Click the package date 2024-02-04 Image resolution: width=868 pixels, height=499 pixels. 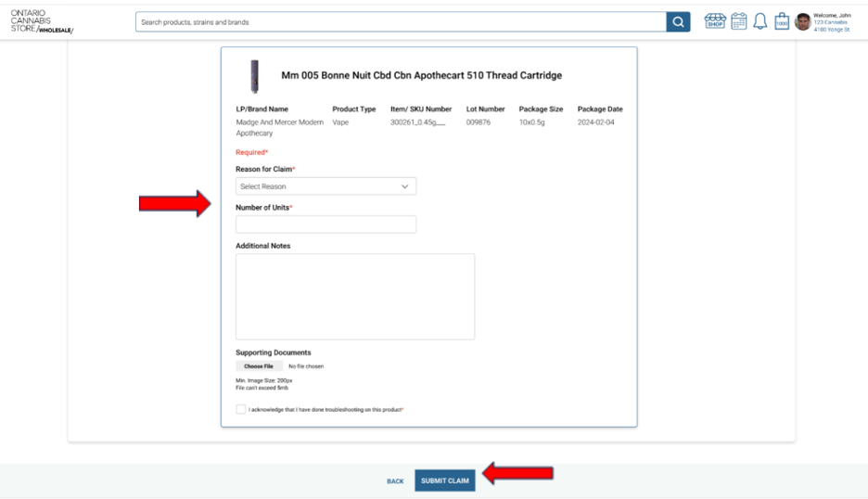(x=595, y=122)
